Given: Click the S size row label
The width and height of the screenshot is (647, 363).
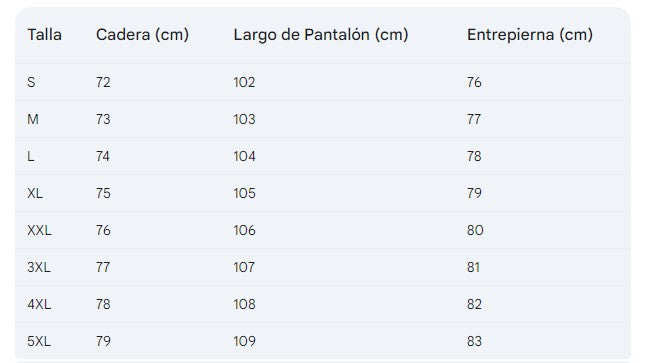Looking at the screenshot, I should click(31, 82).
